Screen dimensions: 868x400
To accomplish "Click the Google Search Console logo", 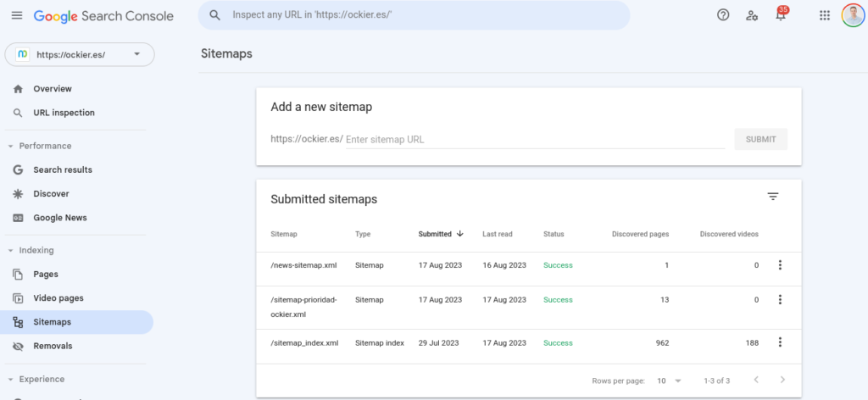I will [103, 16].
